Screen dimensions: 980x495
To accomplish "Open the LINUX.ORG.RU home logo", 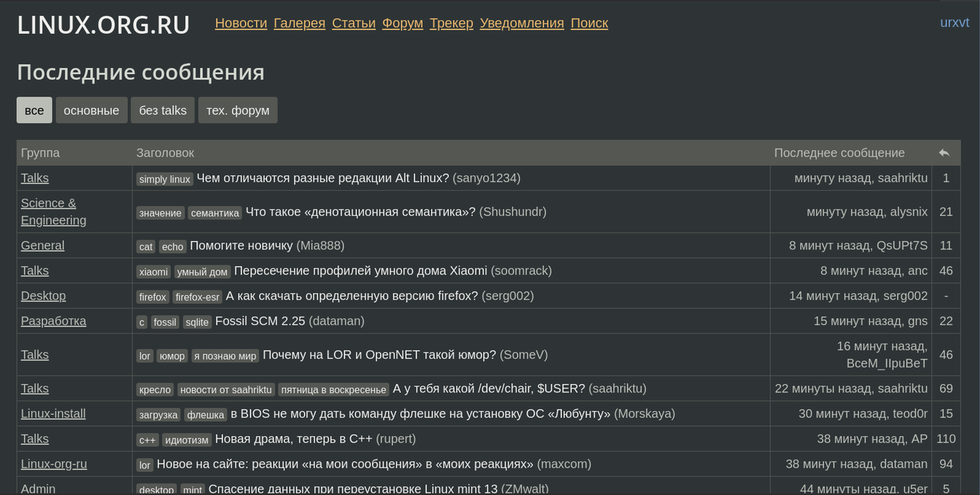I will (x=103, y=24).
